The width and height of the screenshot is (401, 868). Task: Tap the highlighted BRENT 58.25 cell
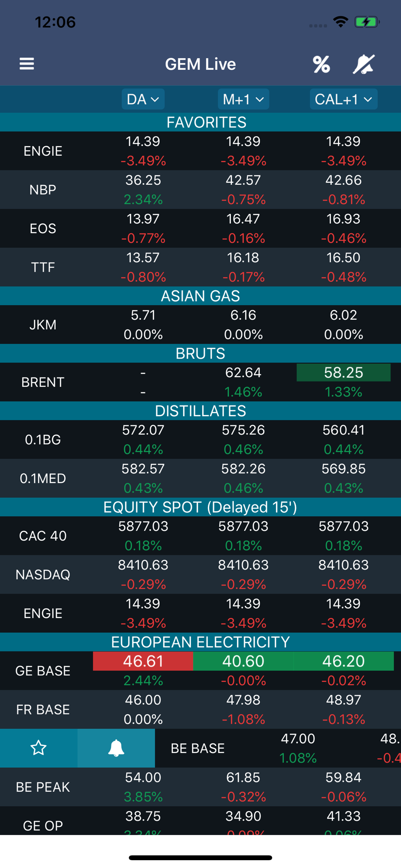tap(343, 372)
